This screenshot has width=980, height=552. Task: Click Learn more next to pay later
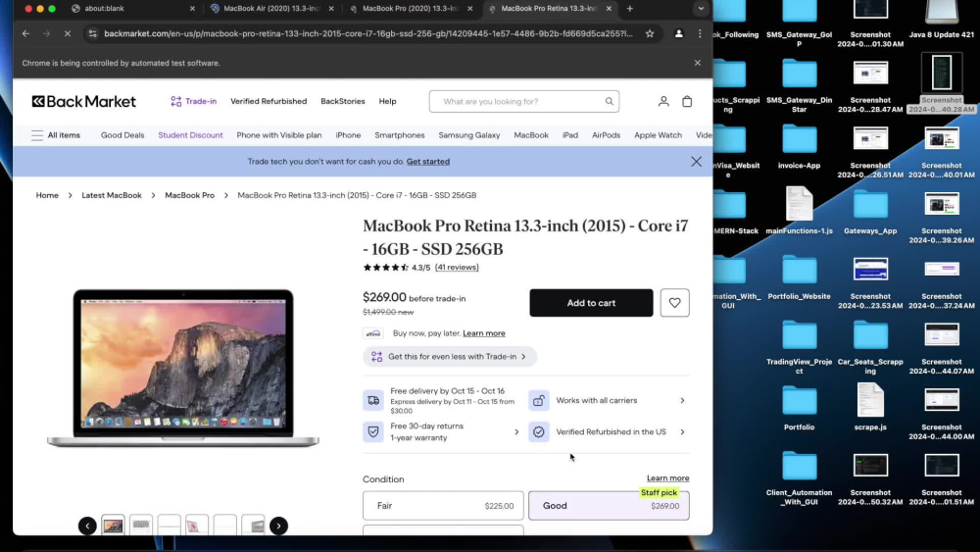pos(484,333)
